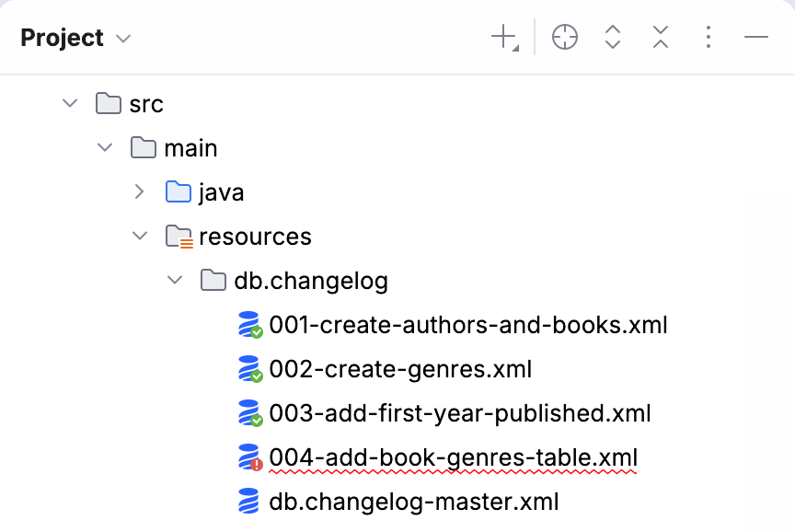Hide the Project tool window

pos(756,37)
